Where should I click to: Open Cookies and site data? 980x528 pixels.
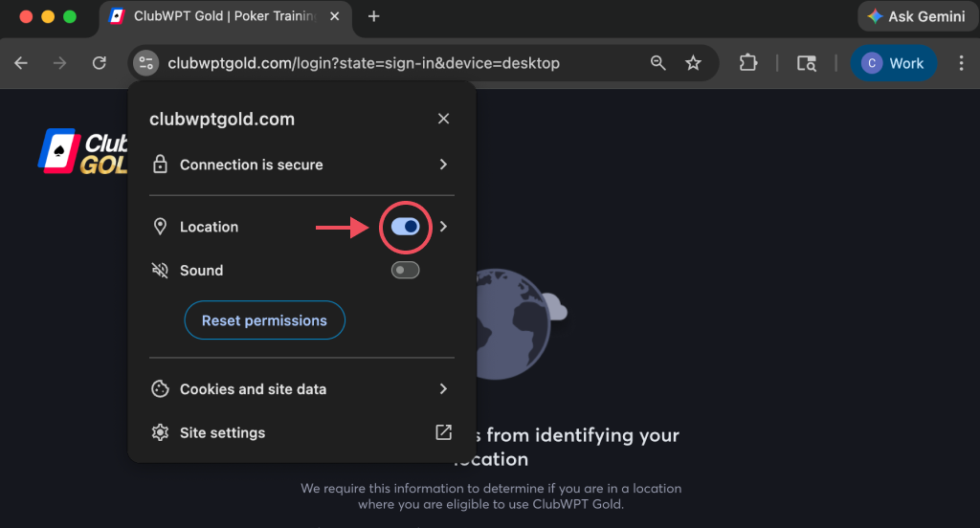301,389
